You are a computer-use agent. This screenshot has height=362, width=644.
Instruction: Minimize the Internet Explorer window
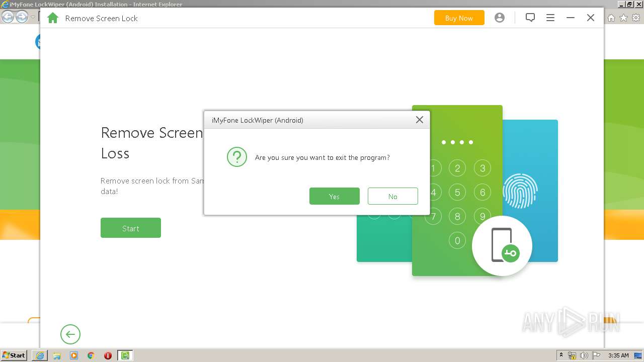[621, 4]
